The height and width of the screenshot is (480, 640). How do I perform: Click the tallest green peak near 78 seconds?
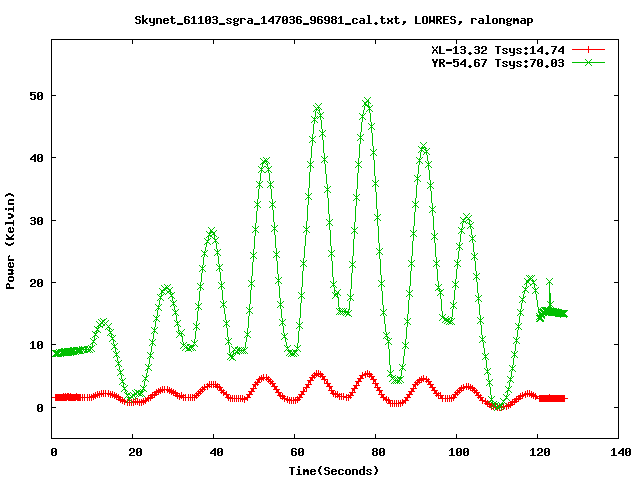(367, 102)
